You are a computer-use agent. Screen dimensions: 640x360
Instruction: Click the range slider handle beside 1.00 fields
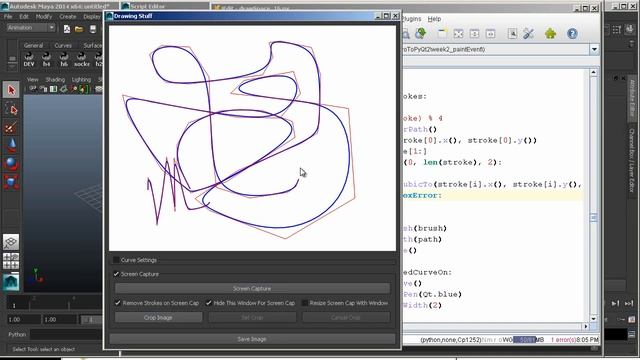90,320
